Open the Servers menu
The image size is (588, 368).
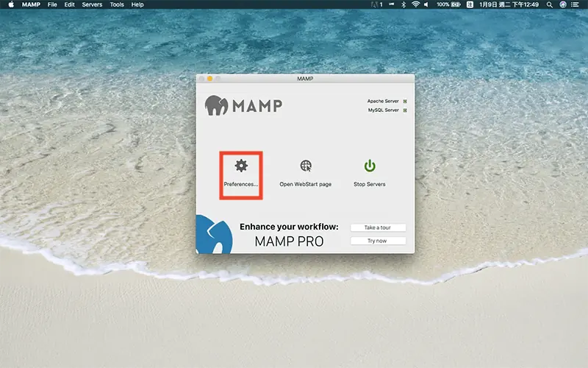(92, 4)
